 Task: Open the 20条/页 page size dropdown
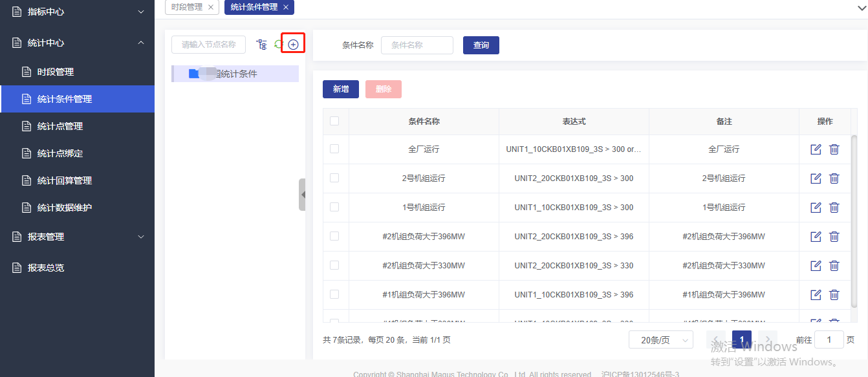(x=660, y=340)
